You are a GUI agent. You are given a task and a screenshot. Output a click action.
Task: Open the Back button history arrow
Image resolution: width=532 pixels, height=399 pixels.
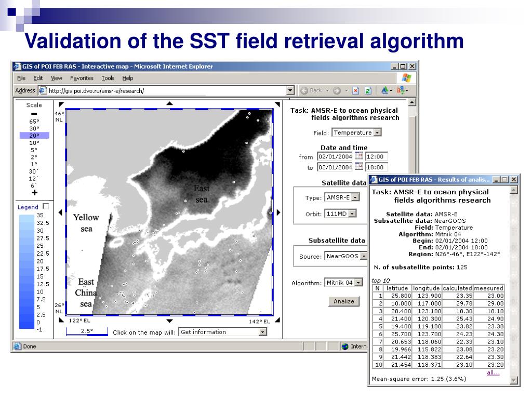click(x=328, y=90)
